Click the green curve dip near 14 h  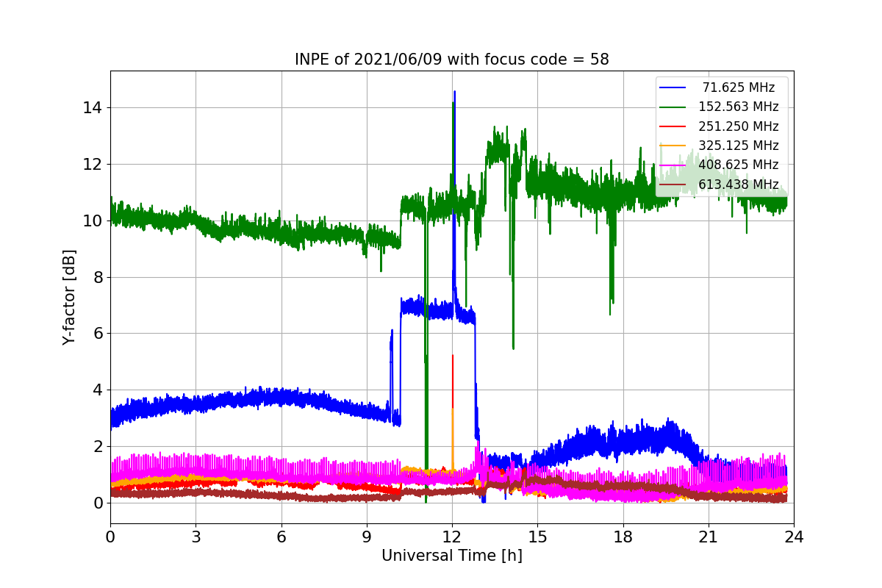[x=513, y=347]
